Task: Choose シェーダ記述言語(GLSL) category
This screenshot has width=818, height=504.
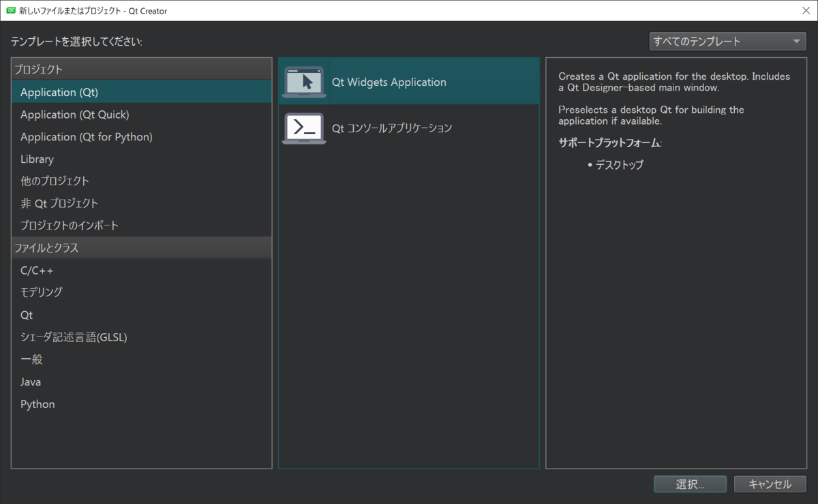Action: (x=142, y=337)
